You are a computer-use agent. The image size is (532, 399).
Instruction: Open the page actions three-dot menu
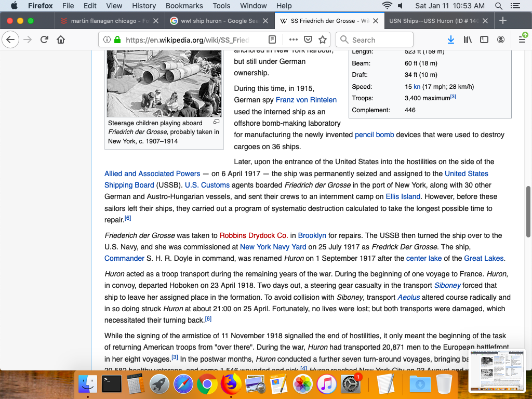293,40
